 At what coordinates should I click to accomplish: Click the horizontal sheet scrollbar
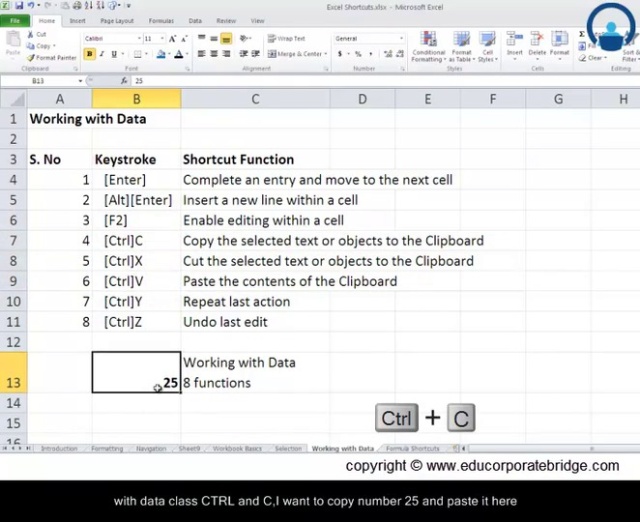point(553,449)
